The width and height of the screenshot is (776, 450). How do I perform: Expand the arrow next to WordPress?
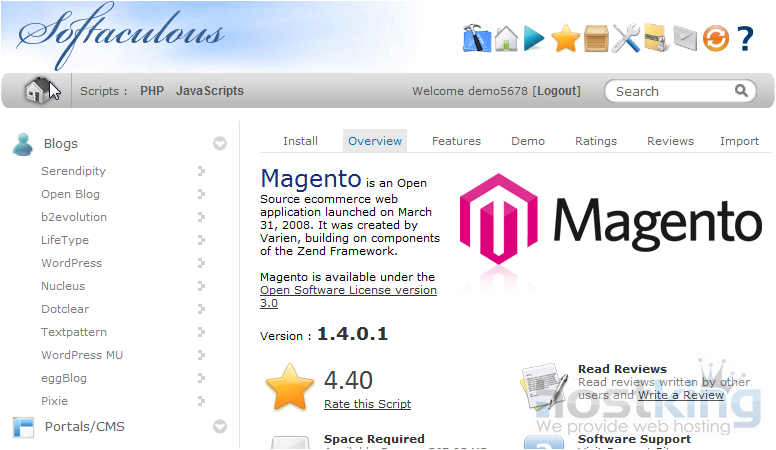pos(201,264)
